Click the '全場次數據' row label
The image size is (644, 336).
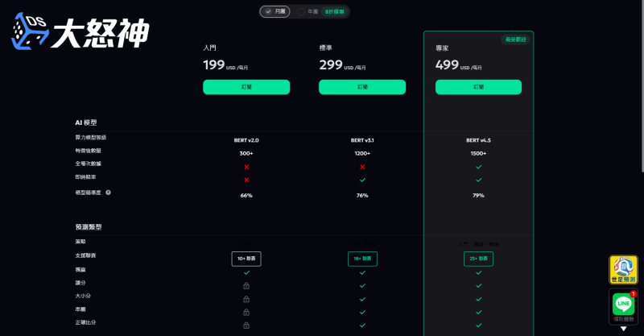coord(88,164)
